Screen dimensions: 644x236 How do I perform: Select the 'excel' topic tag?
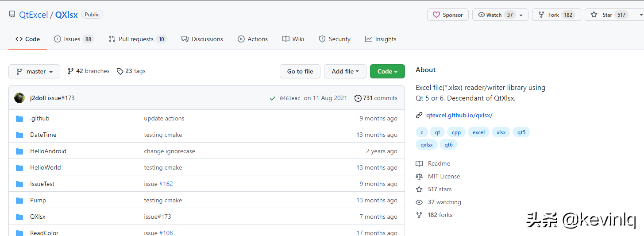[x=479, y=132]
